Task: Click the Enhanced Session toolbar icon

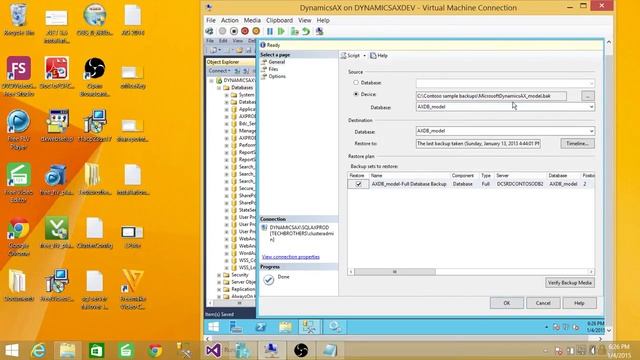Action: coord(320,31)
